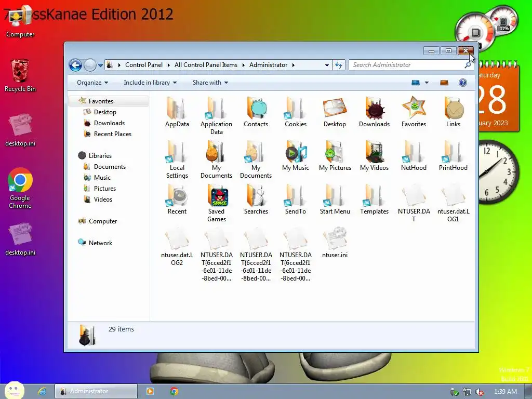Select the SendTo folder
The image size is (532, 399).
click(296, 199)
